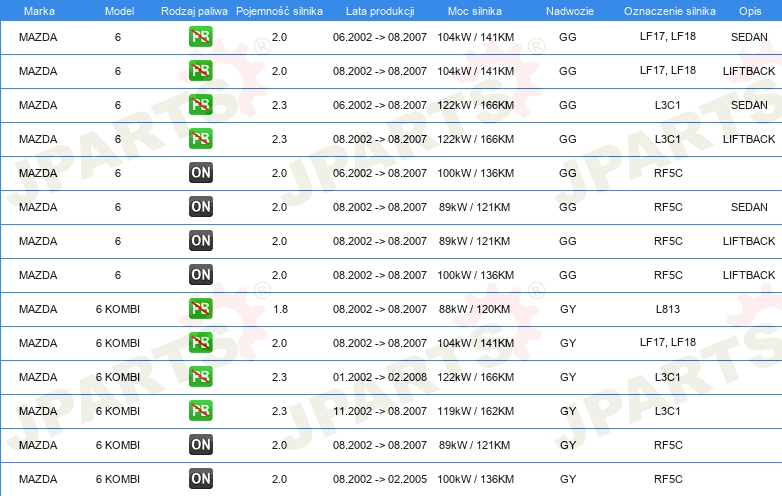This screenshot has height=496, width=782.
Task: Click the ON diesel icon in the 121KM LIFTBACK row
Action: [x=200, y=240]
